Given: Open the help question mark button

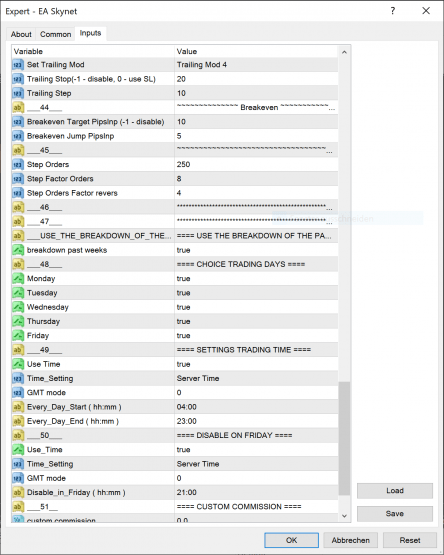Looking at the screenshot, I should click(x=393, y=11).
